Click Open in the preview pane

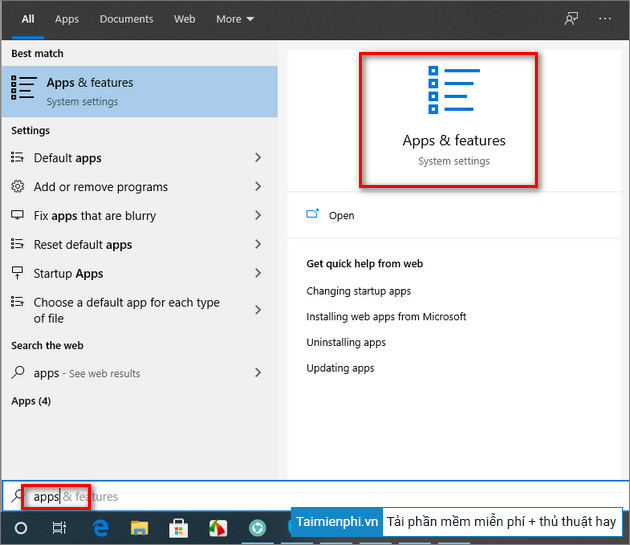[341, 215]
